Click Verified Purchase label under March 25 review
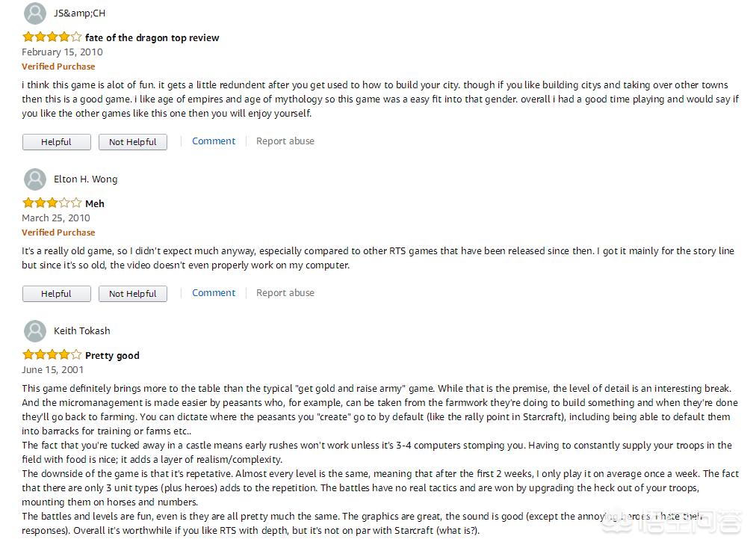Screen dimensions: 756x548 coord(58,233)
